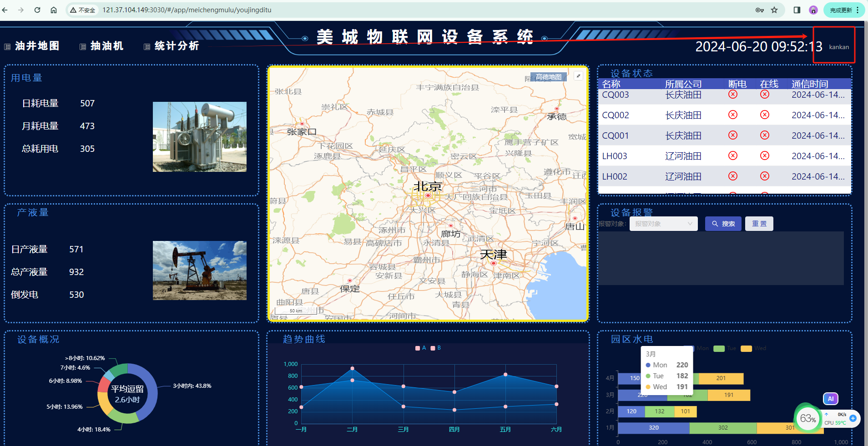Click the 断电 status icon for CQ001
The height and width of the screenshot is (446, 868).
click(733, 135)
